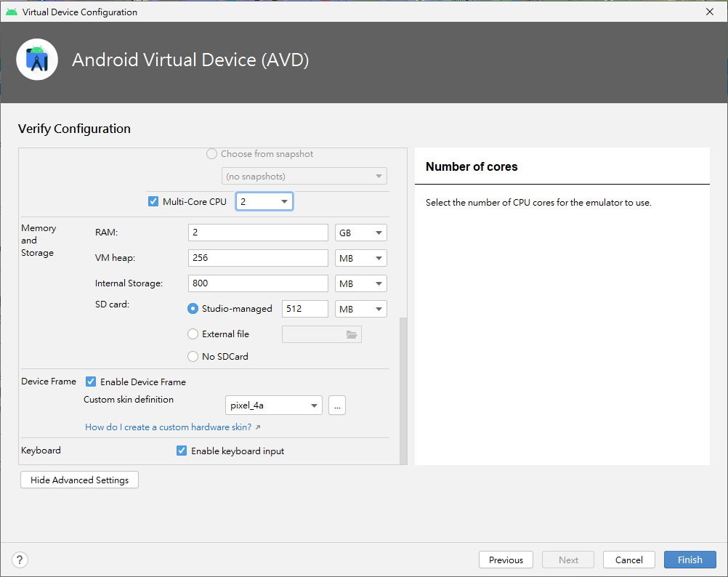Open the VM heap unit dropdown
The image size is (728, 577).
pos(361,258)
